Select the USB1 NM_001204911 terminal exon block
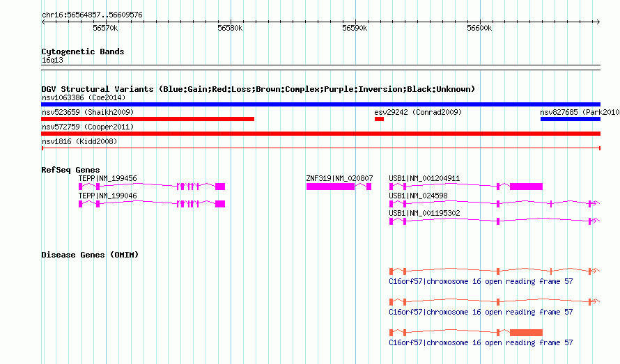620x364 pixels. (x=526, y=187)
